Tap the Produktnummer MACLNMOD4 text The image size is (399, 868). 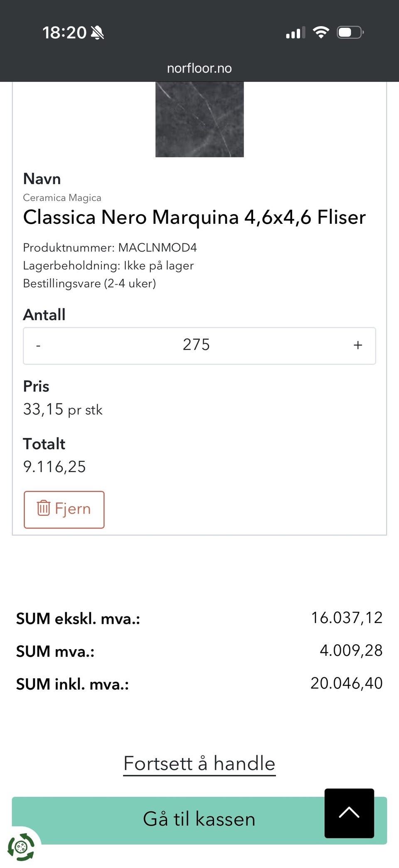click(110, 247)
